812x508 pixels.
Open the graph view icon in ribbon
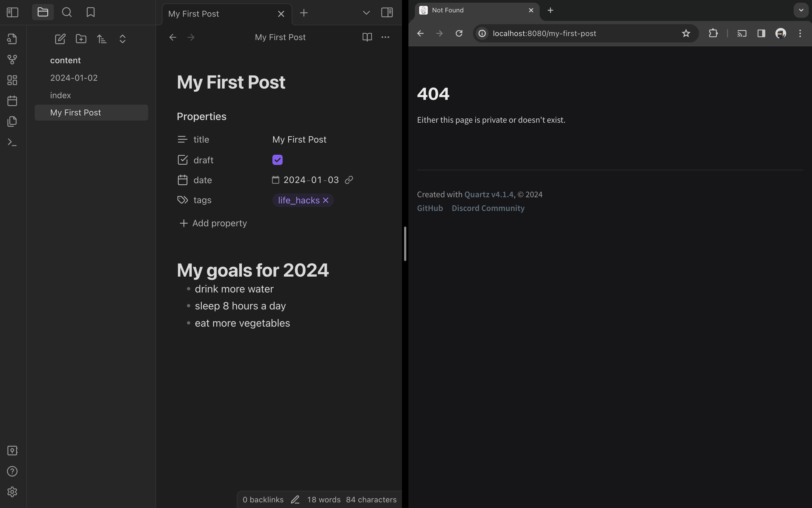coord(12,59)
